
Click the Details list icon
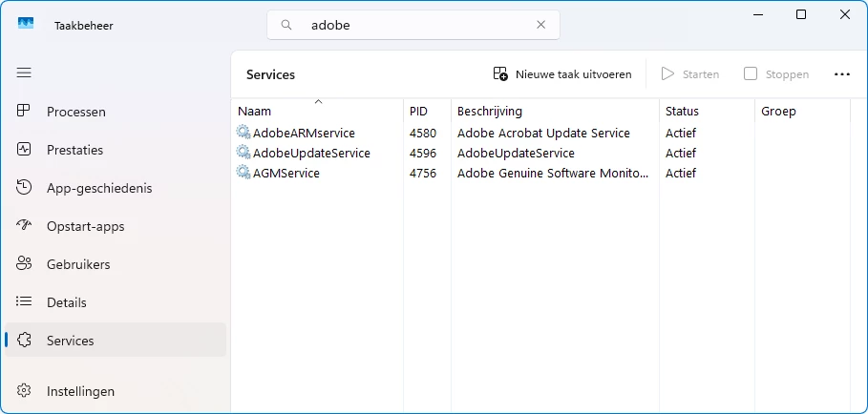[24, 301]
